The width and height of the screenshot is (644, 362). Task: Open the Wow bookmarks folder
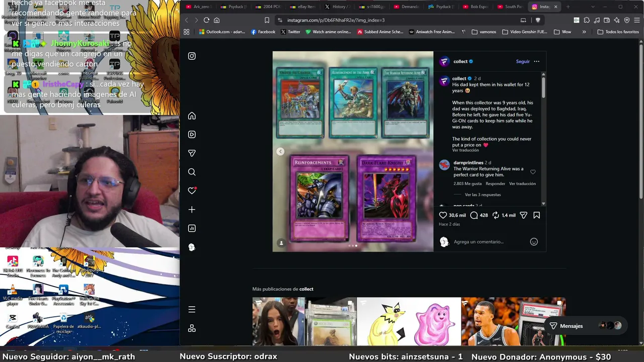tap(562, 32)
